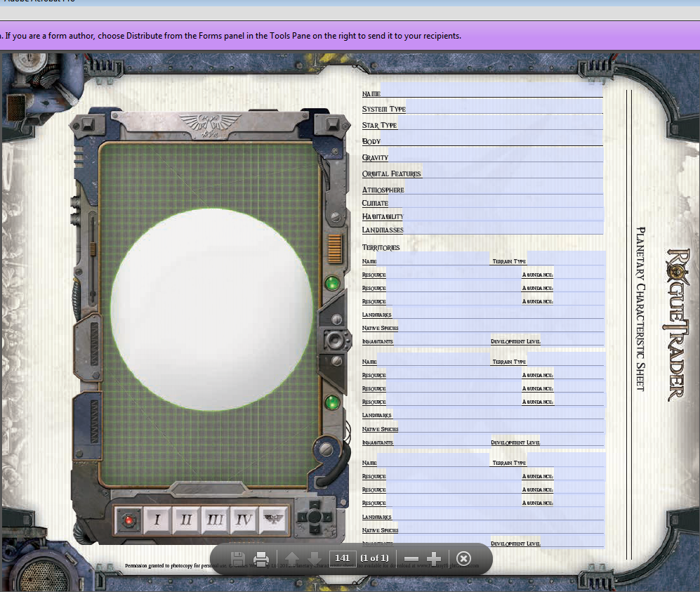The image size is (700, 592).
Task: Click the third territory's Name field
Action: (433, 460)
